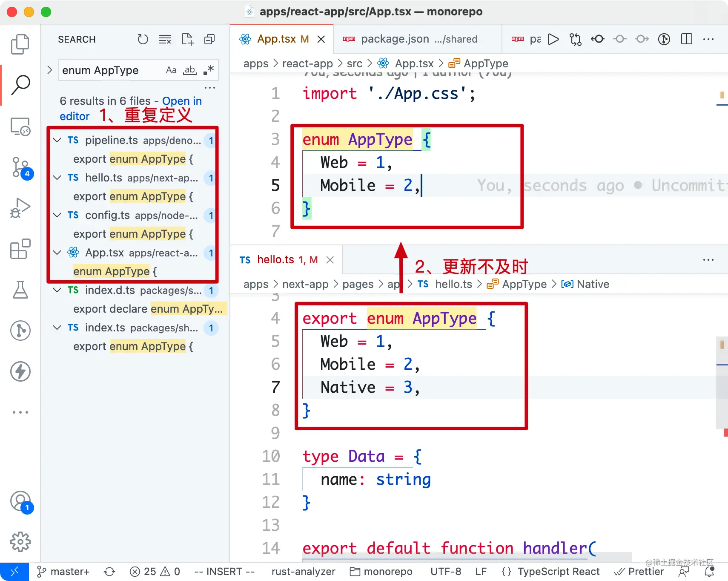This screenshot has width=728, height=581.
Task: Open the Extensions view
Action: 20,249
